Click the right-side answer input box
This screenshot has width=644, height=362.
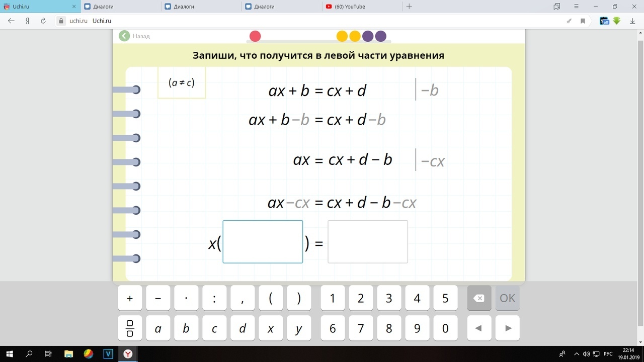[x=368, y=242]
